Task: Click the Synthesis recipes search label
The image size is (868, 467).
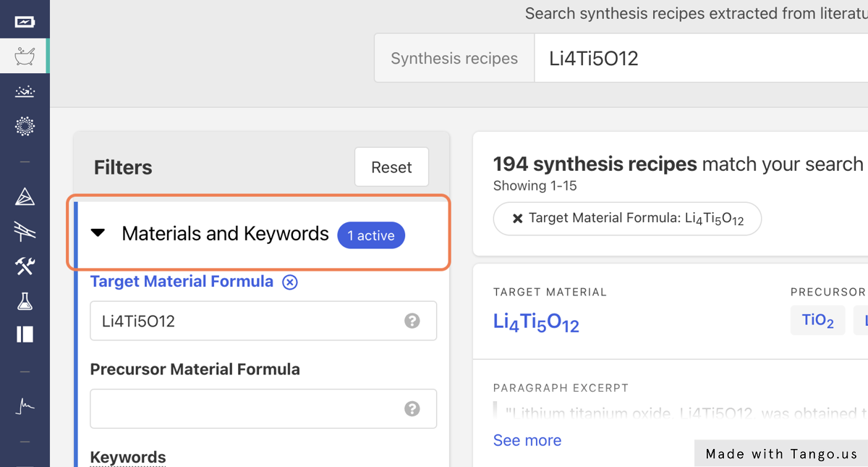Action: point(454,59)
